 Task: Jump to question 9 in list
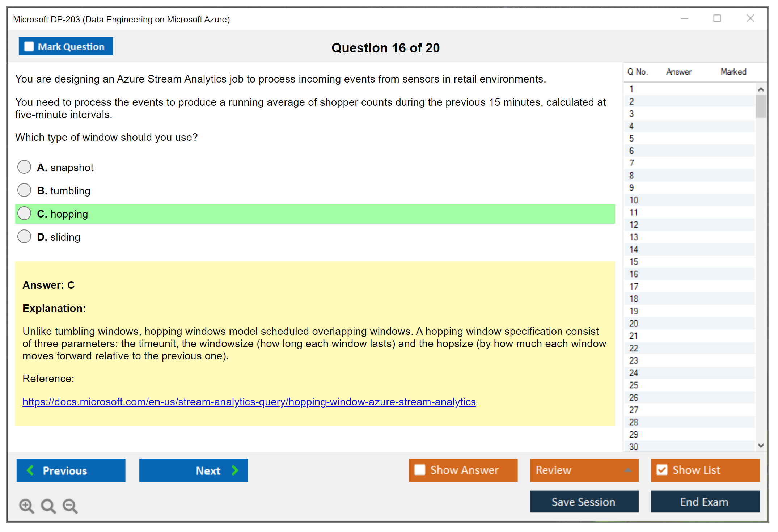pyautogui.click(x=632, y=188)
